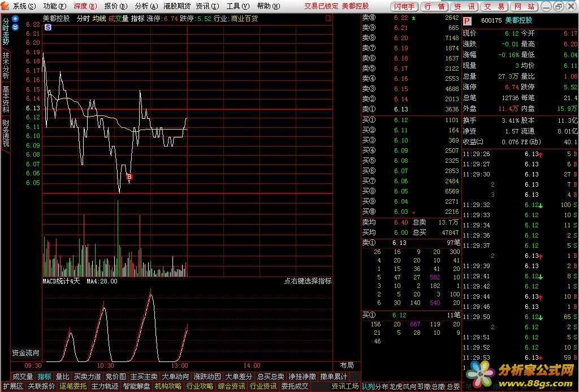Select the 指标 bottom tab

(44, 377)
